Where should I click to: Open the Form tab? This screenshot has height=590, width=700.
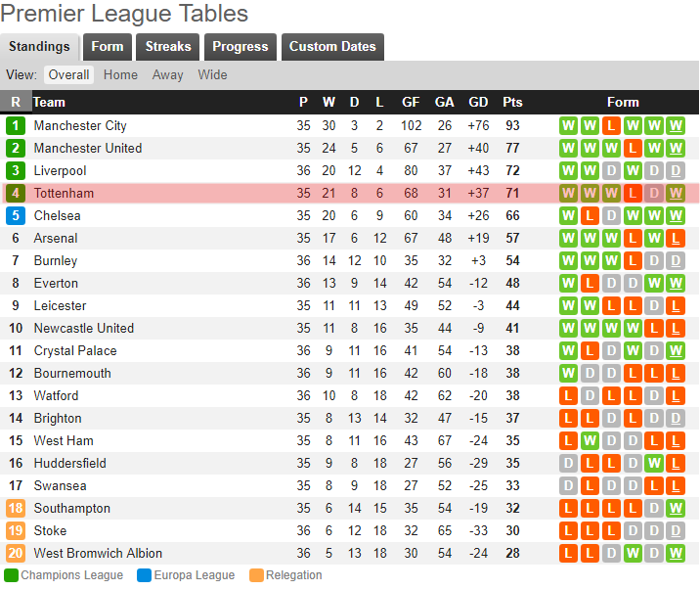pos(108,47)
